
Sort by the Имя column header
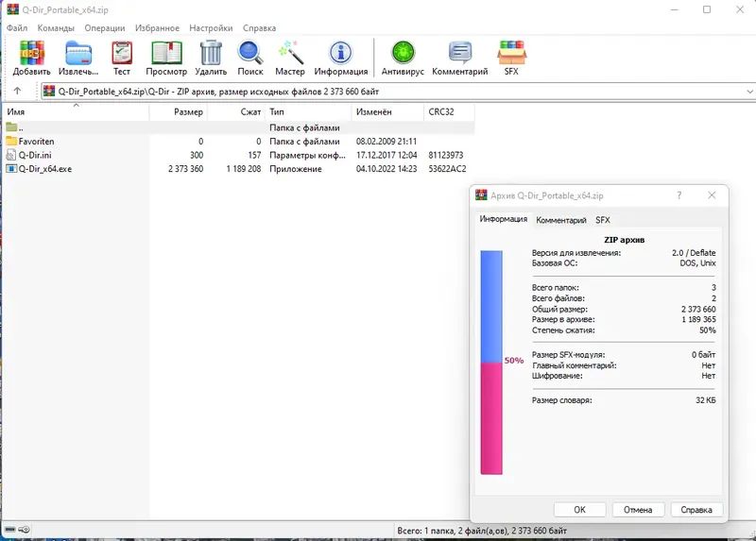(76, 111)
